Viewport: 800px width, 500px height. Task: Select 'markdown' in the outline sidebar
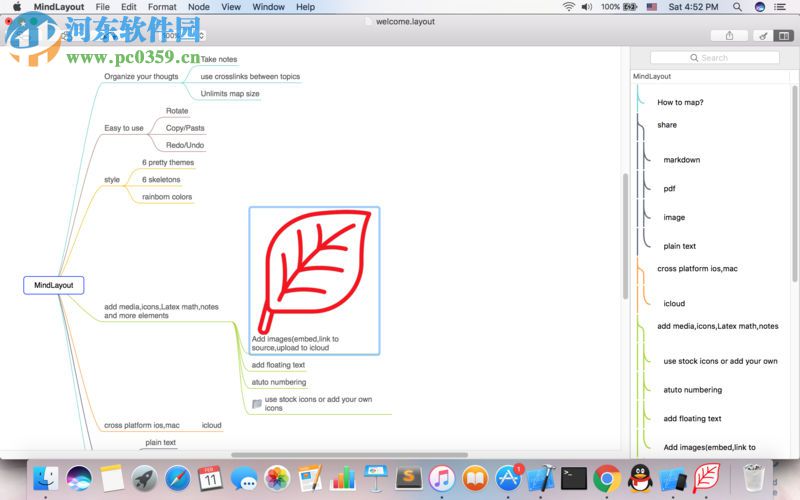(x=682, y=160)
